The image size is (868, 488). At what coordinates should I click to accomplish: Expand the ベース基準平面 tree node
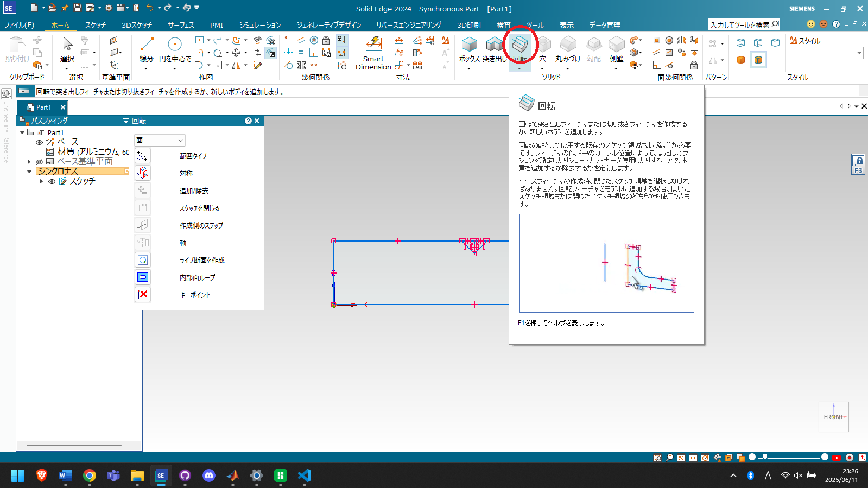(x=29, y=162)
